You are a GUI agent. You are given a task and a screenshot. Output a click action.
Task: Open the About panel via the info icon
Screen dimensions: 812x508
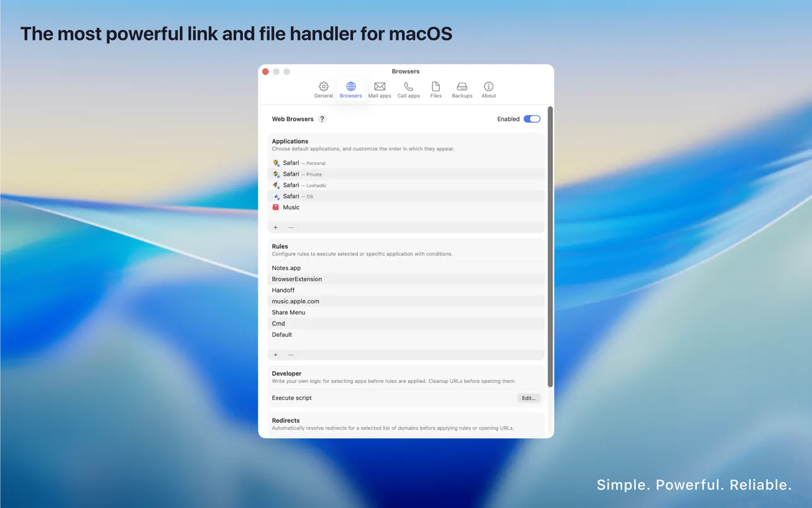pos(488,87)
